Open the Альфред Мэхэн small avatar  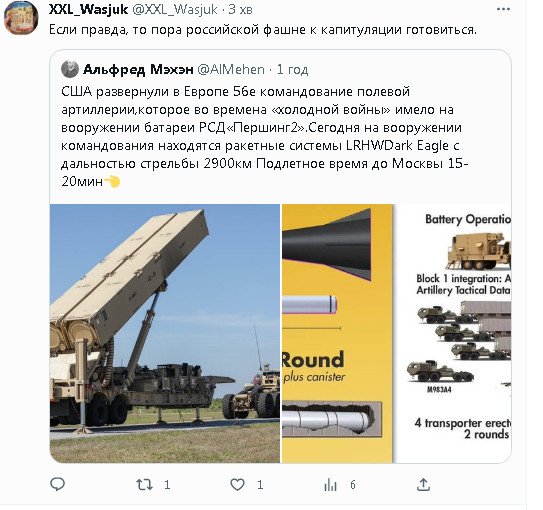click(x=70, y=69)
